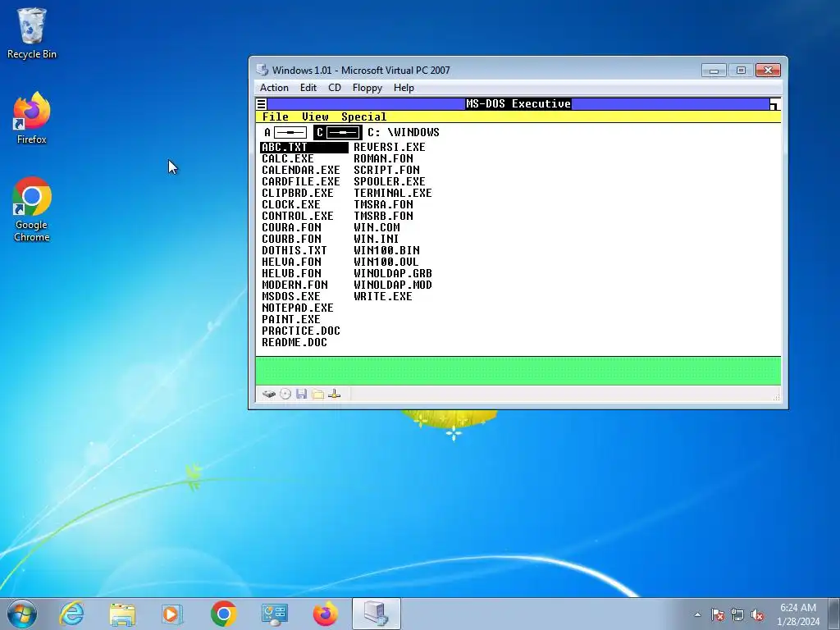
Task: Open the Help menu
Action: coord(404,88)
